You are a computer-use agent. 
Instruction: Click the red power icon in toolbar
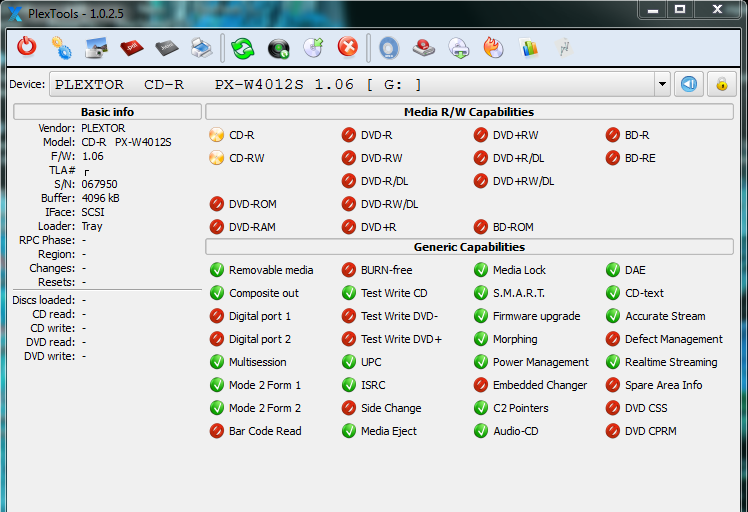[x=27, y=47]
